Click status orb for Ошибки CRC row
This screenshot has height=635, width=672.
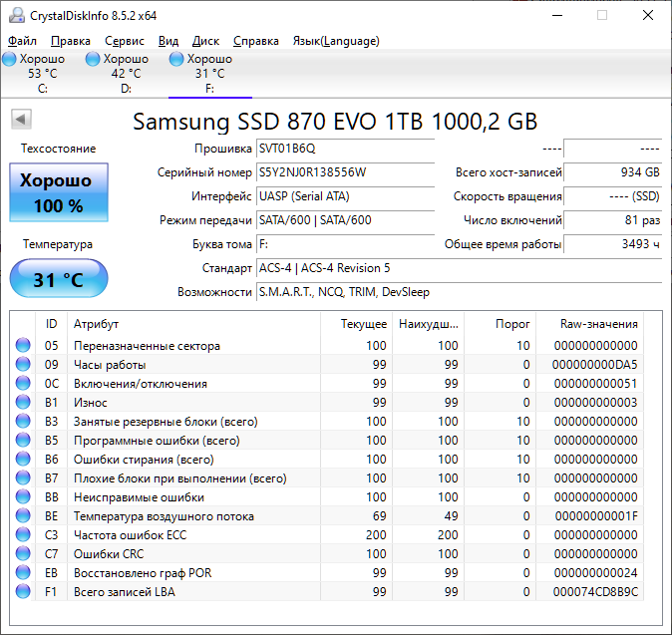[x=23, y=553]
